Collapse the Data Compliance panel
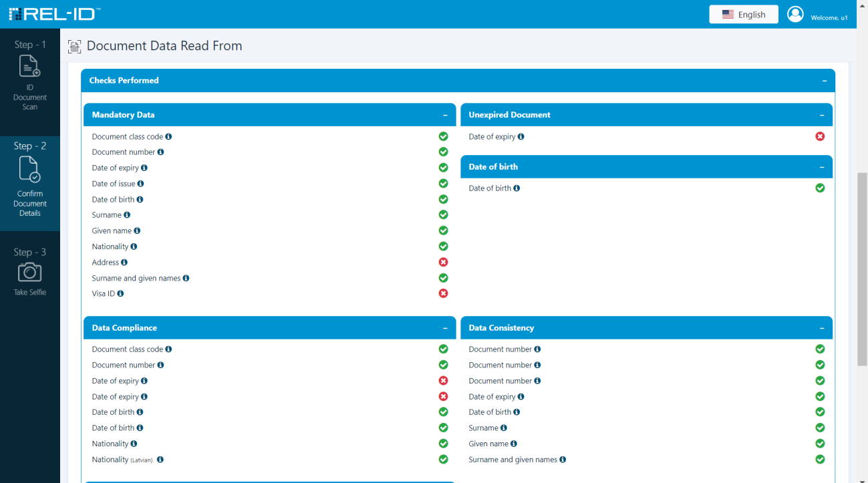This screenshot has width=868, height=483. click(x=445, y=328)
